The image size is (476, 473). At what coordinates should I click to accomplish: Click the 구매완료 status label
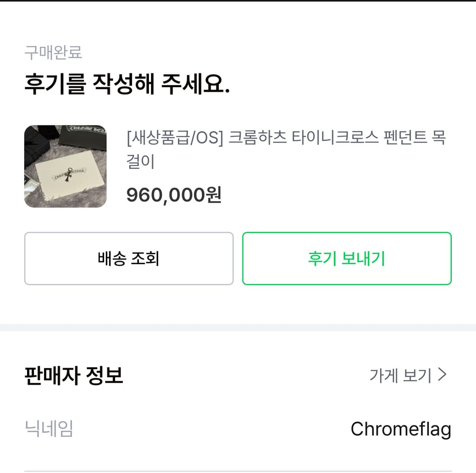coord(52,52)
